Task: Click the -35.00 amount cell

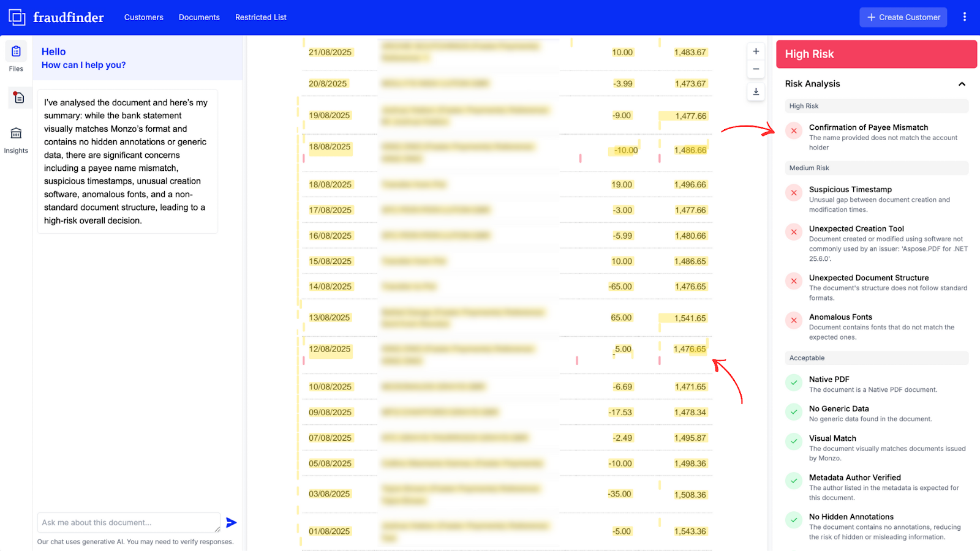Action: [x=619, y=494]
